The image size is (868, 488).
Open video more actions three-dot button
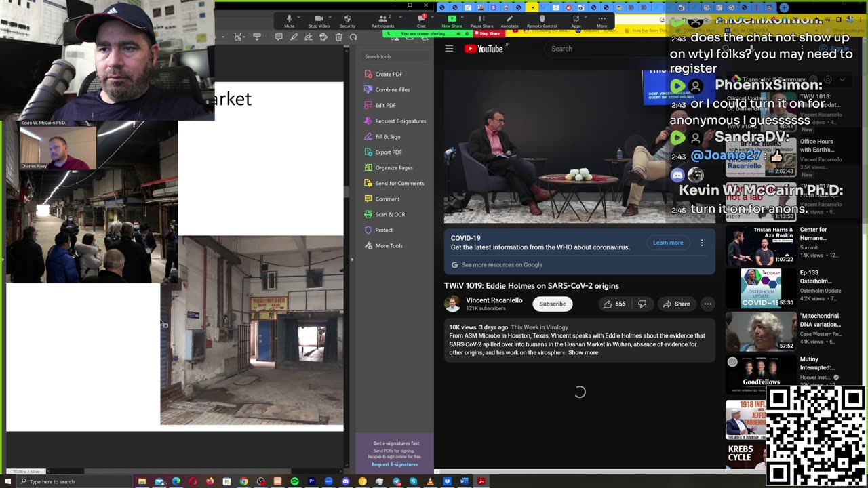coord(707,304)
